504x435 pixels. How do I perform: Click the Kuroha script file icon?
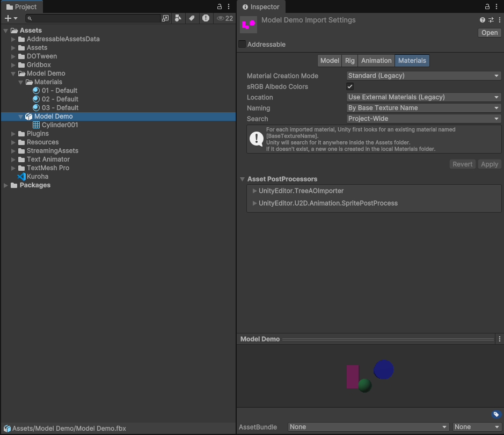21,177
